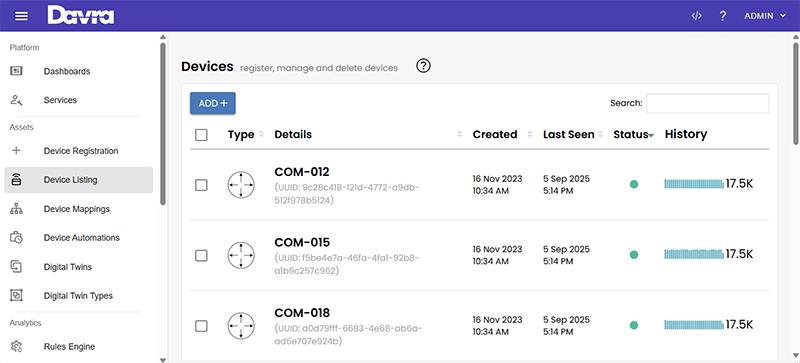Click the ADD + button
Image resolution: width=800 pixels, height=363 pixels.
[x=213, y=103]
